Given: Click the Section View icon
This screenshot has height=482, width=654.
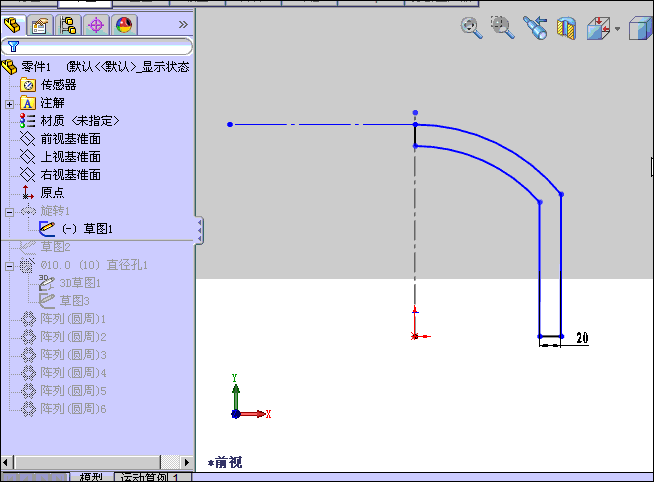Looking at the screenshot, I should click(x=566, y=28).
